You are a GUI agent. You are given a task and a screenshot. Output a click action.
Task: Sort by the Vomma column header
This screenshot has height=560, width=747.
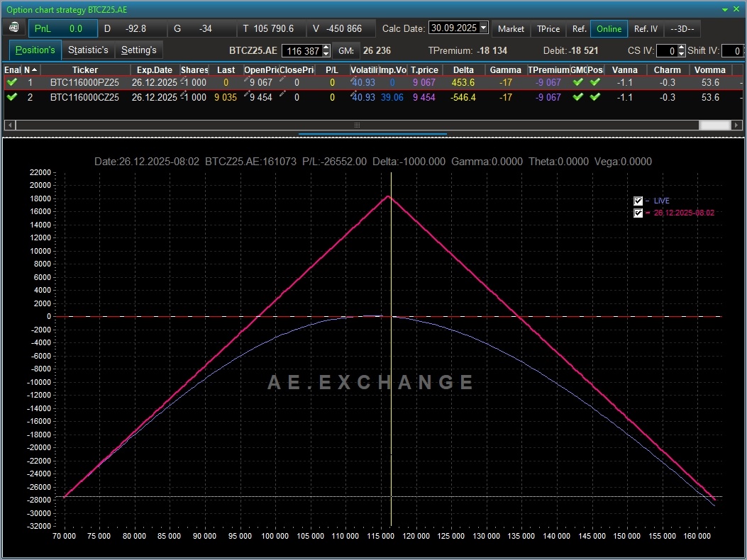[x=710, y=70]
